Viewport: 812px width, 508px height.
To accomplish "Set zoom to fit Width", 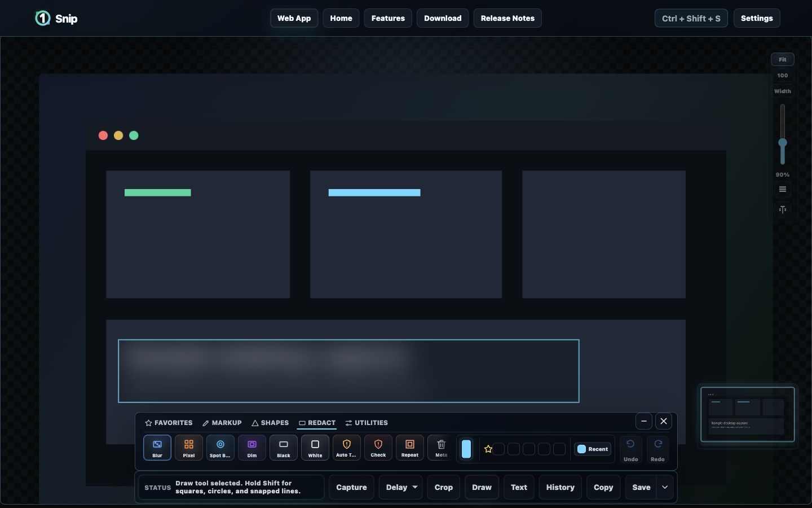I will tap(783, 91).
